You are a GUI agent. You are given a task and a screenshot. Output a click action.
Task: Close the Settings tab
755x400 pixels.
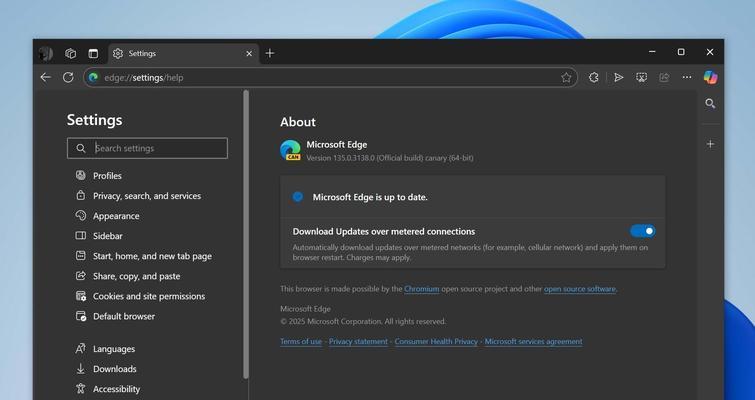click(x=249, y=53)
